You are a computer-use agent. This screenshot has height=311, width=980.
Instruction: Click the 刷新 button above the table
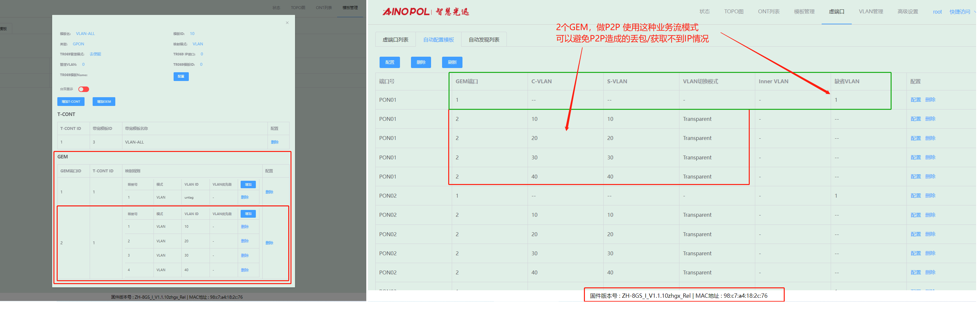point(452,62)
